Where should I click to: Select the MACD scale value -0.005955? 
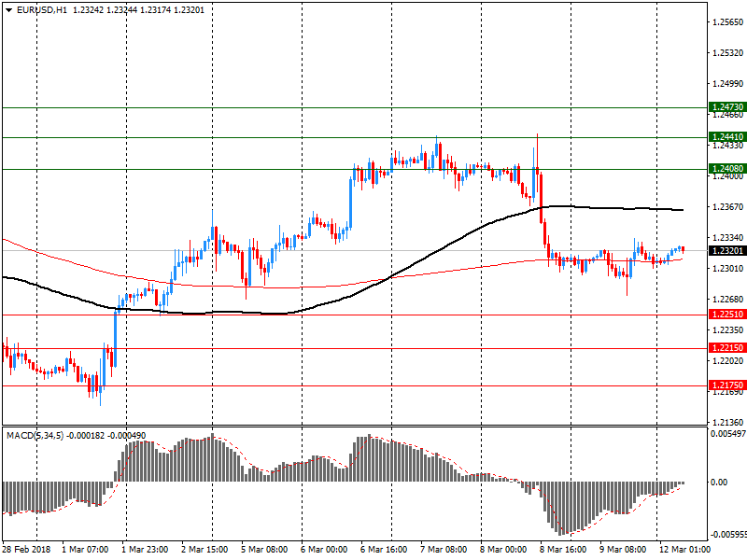point(728,534)
